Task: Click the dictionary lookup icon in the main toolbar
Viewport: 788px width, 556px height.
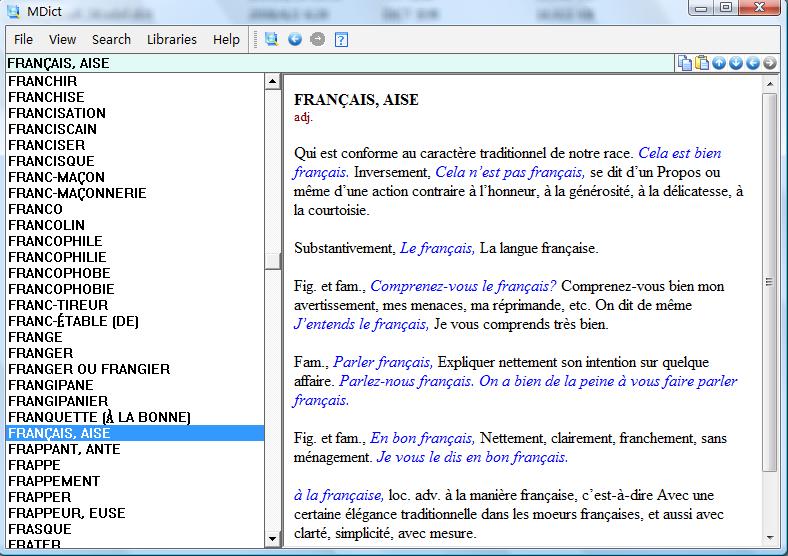Action: point(271,39)
